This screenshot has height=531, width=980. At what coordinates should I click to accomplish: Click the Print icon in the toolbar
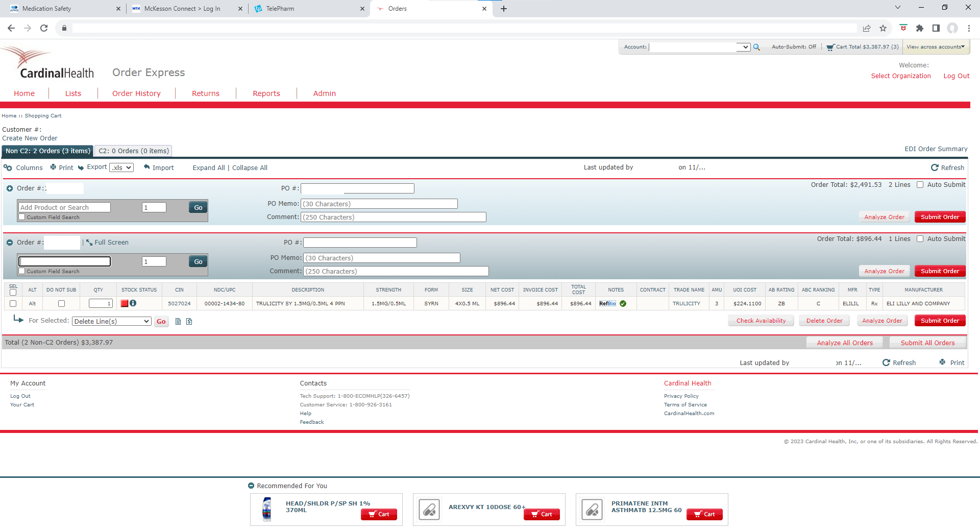tap(53, 167)
